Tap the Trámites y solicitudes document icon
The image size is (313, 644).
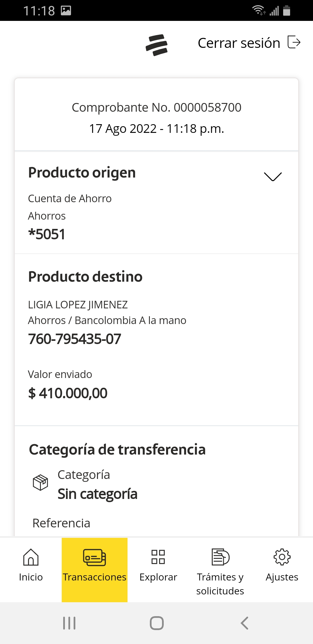pyautogui.click(x=220, y=557)
